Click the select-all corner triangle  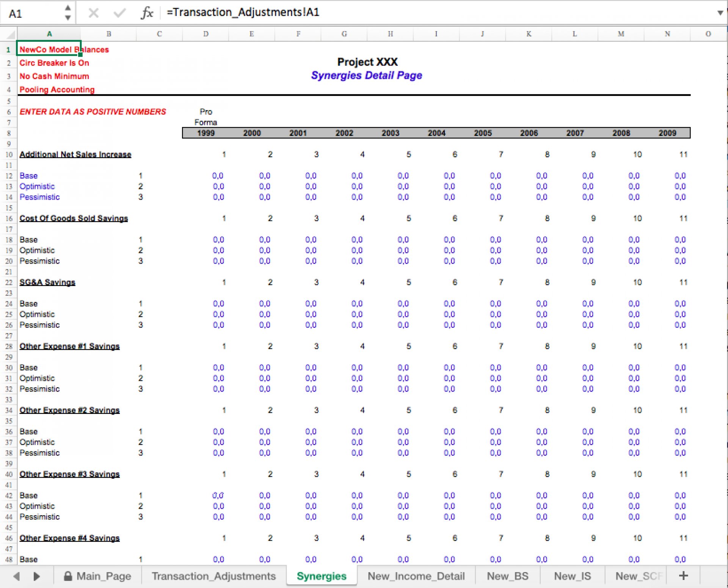coord(9,34)
